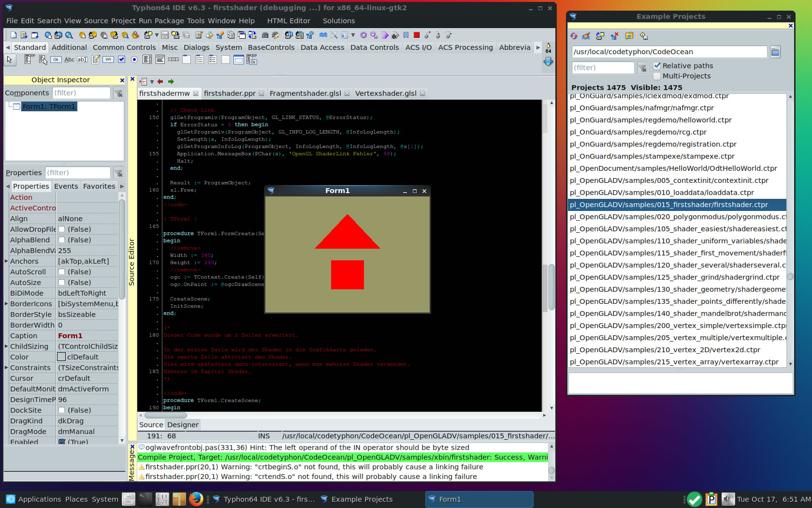The height and width of the screenshot is (508, 812).
Task: Click the Firefox icon in the taskbar
Action: coord(196,499)
